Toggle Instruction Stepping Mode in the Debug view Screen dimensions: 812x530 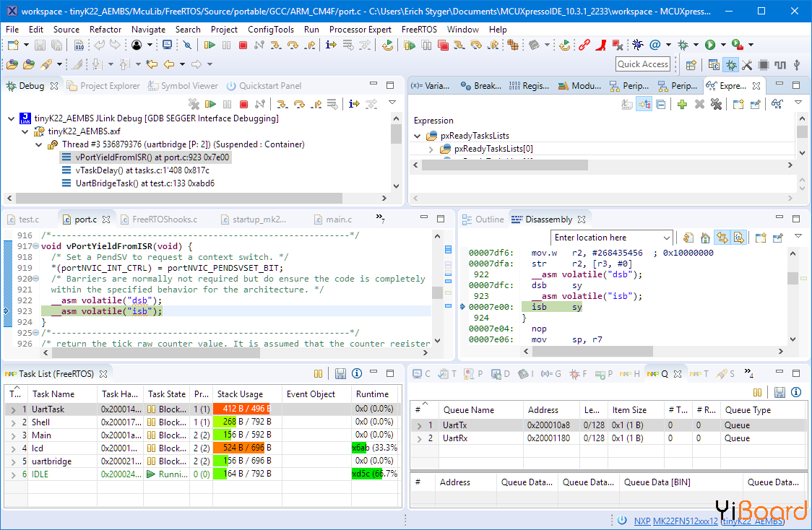354,104
